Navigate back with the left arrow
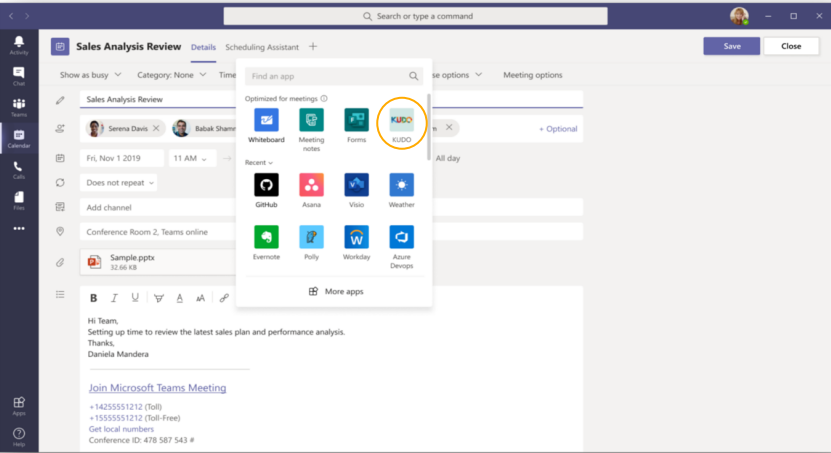Image resolution: width=831 pixels, height=453 pixels. tap(11, 16)
